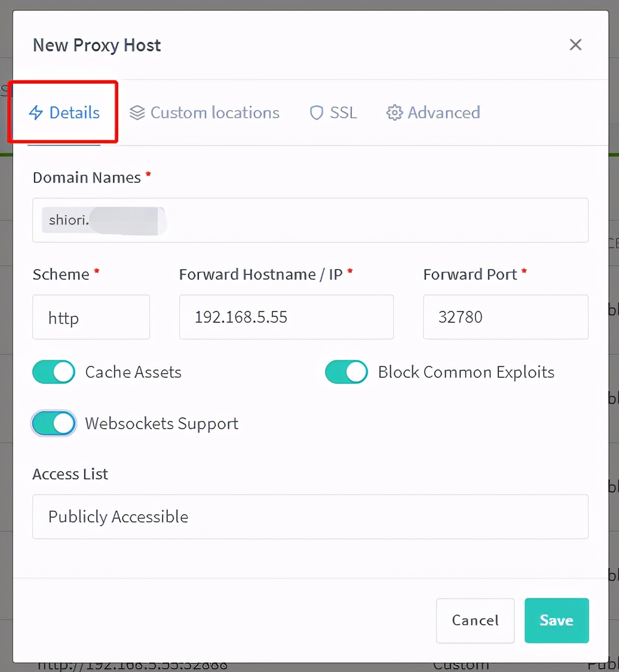619x672 pixels.
Task: Click the Forward Hostname / IP field
Action: tap(286, 317)
